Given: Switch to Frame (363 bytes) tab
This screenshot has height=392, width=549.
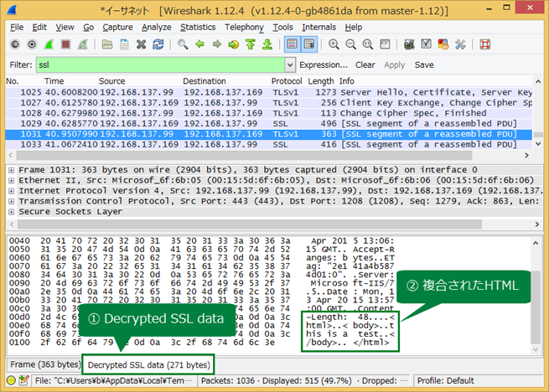Looking at the screenshot, I should 44,364.
